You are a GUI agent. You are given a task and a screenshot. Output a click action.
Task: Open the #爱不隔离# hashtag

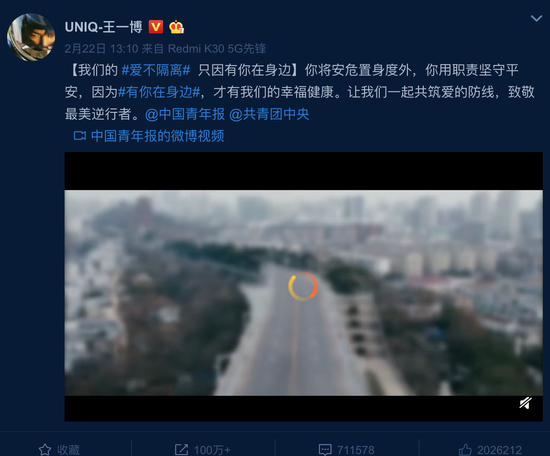[x=156, y=70]
